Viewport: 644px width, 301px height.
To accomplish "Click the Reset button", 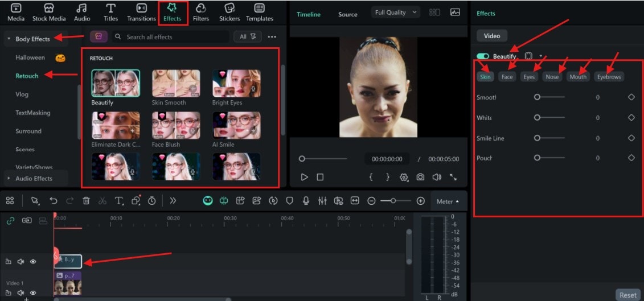I will [627, 295].
